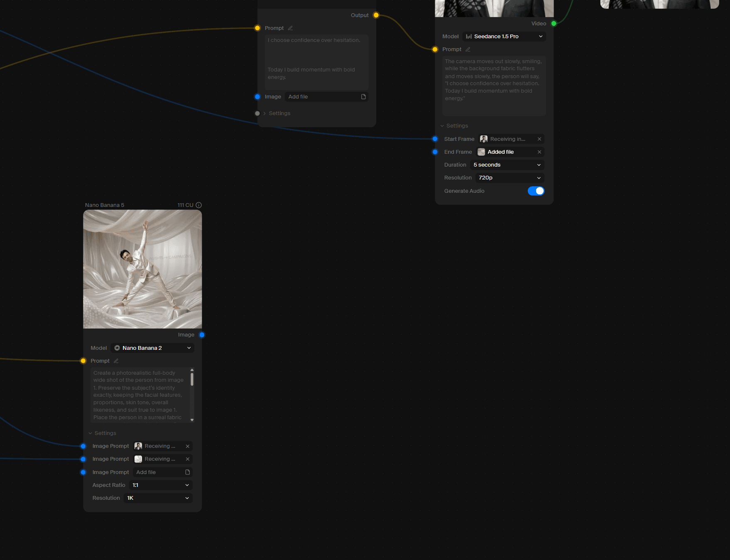Click the pencil icon beside the Seedance Prompt
This screenshot has width=730, height=560.
468,49
